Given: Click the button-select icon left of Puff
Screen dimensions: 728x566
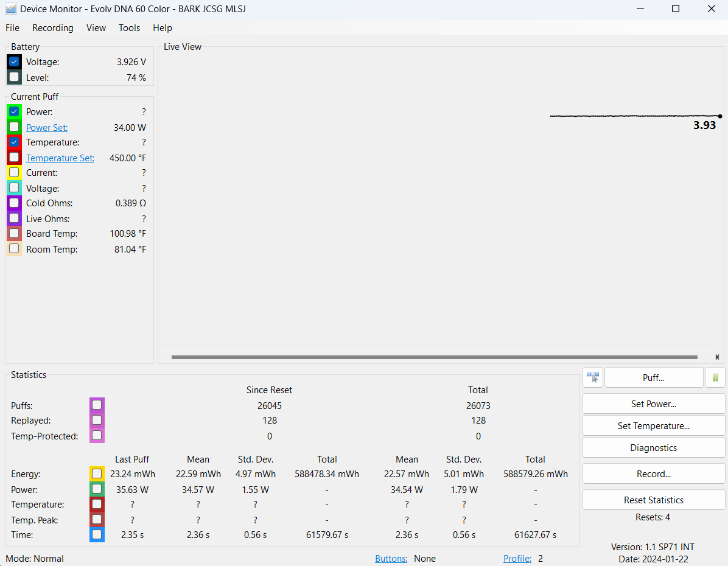Looking at the screenshot, I should coord(592,377).
